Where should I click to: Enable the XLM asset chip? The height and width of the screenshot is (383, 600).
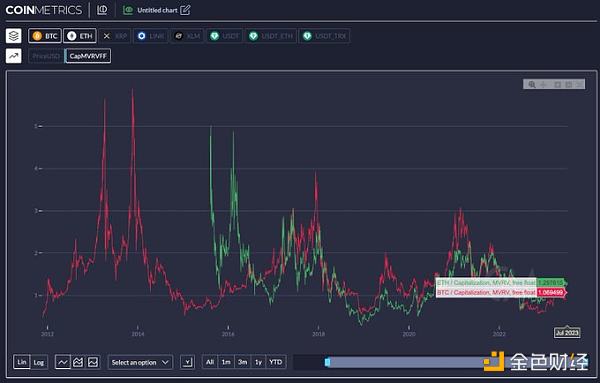[187, 36]
